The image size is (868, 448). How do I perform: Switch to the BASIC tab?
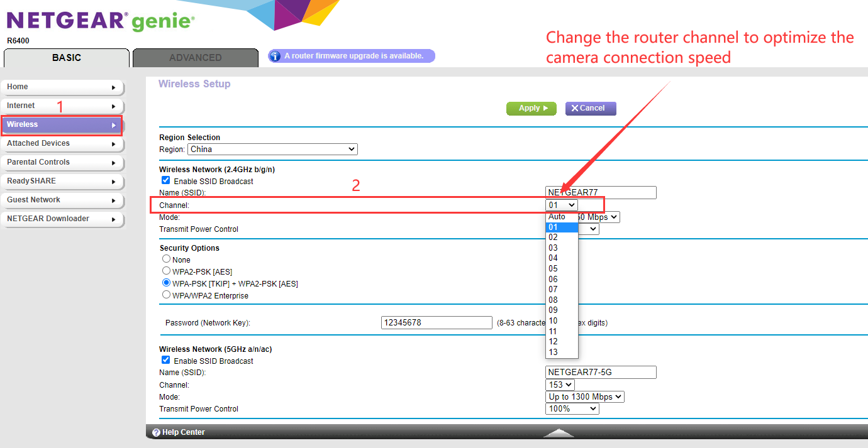click(67, 58)
